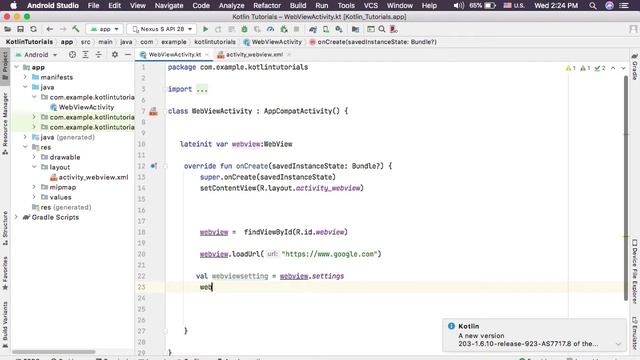Hide the project panel with the minus icon
The height and width of the screenshot is (360, 640).
(x=128, y=54)
